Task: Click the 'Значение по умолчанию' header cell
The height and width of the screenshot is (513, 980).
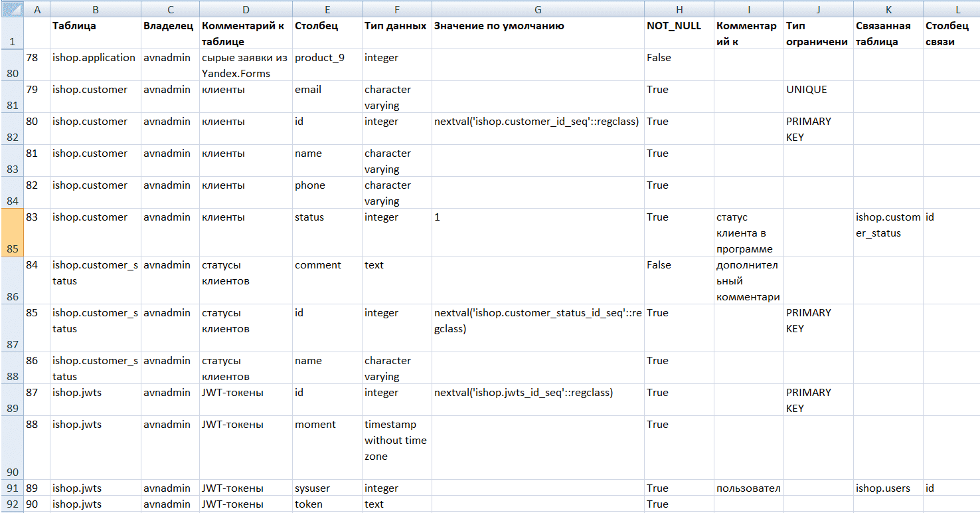Action: tap(538, 33)
